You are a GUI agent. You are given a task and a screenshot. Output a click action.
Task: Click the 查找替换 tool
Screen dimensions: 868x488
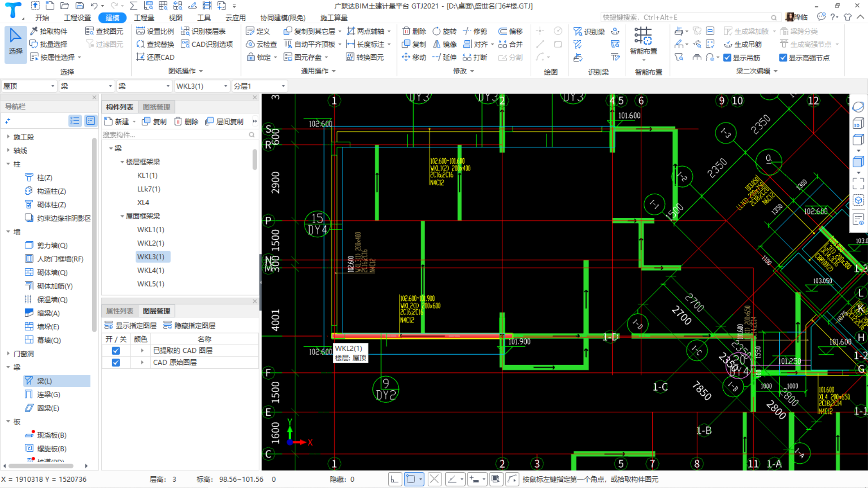click(155, 44)
